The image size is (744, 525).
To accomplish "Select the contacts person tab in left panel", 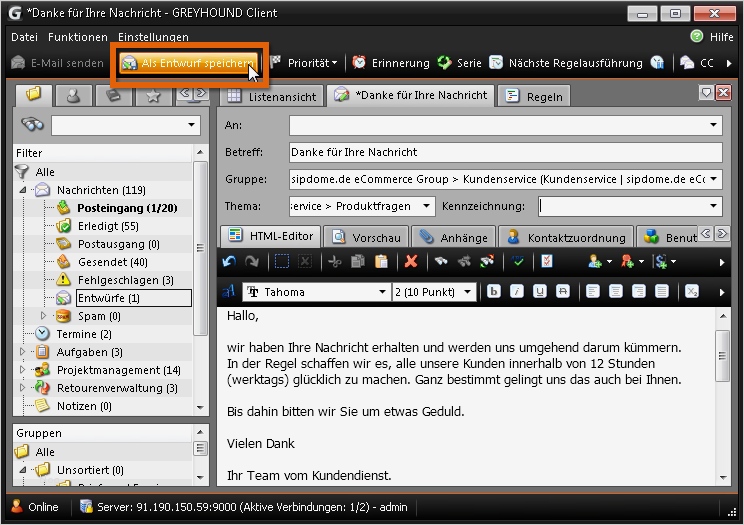I will tap(73, 96).
